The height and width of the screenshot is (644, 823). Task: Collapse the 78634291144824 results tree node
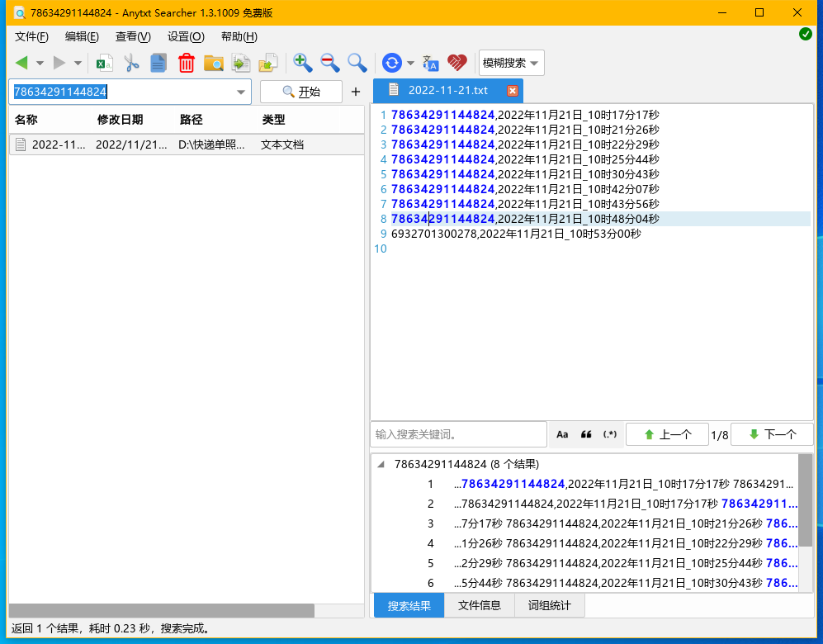(381, 464)
